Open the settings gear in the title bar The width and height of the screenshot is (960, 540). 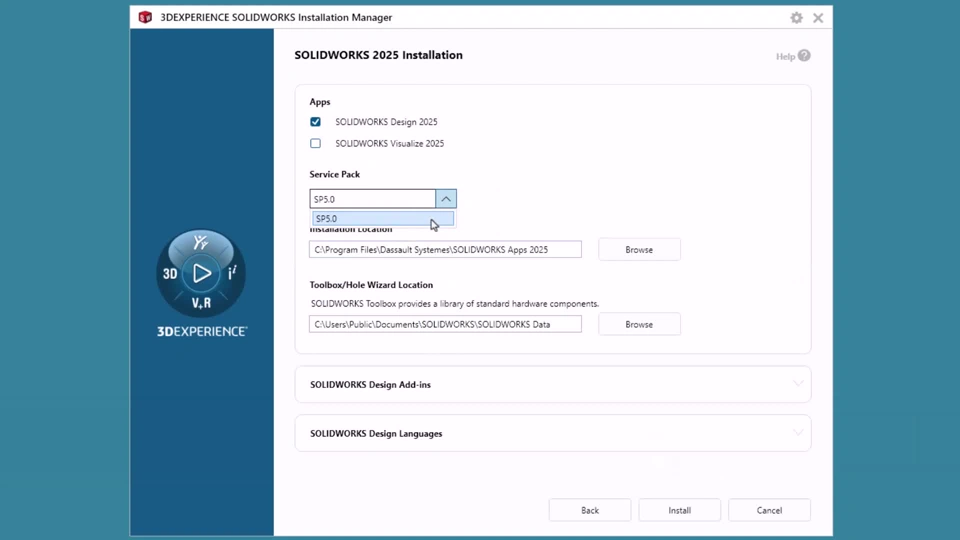pyautogui.click(x=796, y=18)
